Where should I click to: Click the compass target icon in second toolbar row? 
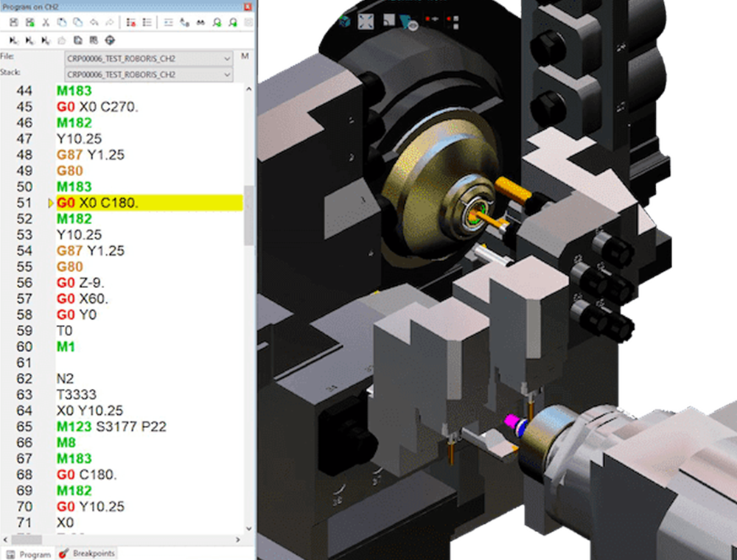coord(110,41)
